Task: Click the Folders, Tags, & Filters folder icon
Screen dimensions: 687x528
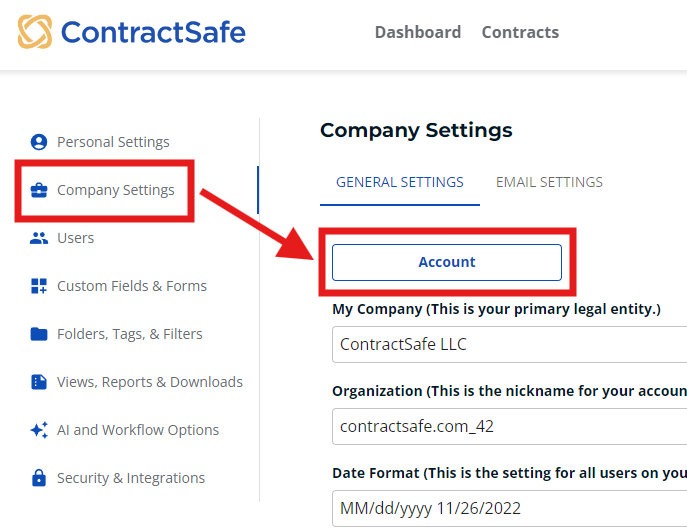Action: pyautogui.click(x=39, y=334)
